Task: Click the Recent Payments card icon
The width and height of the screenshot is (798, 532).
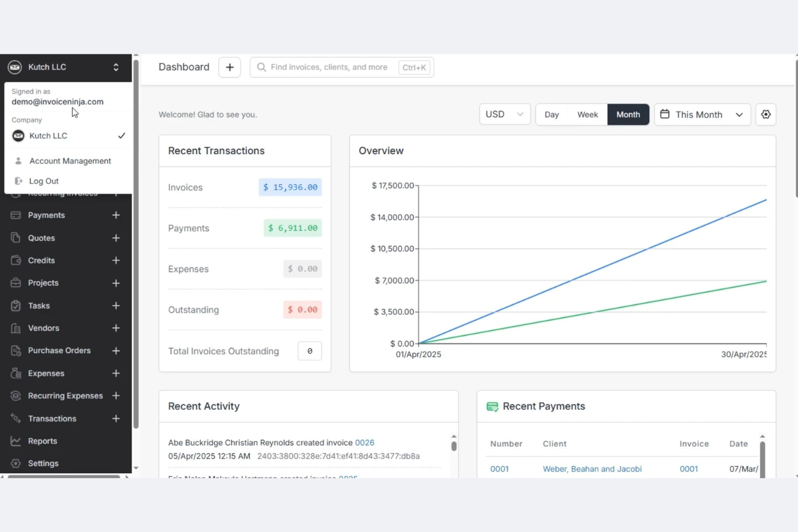Action: click(492, 406)
